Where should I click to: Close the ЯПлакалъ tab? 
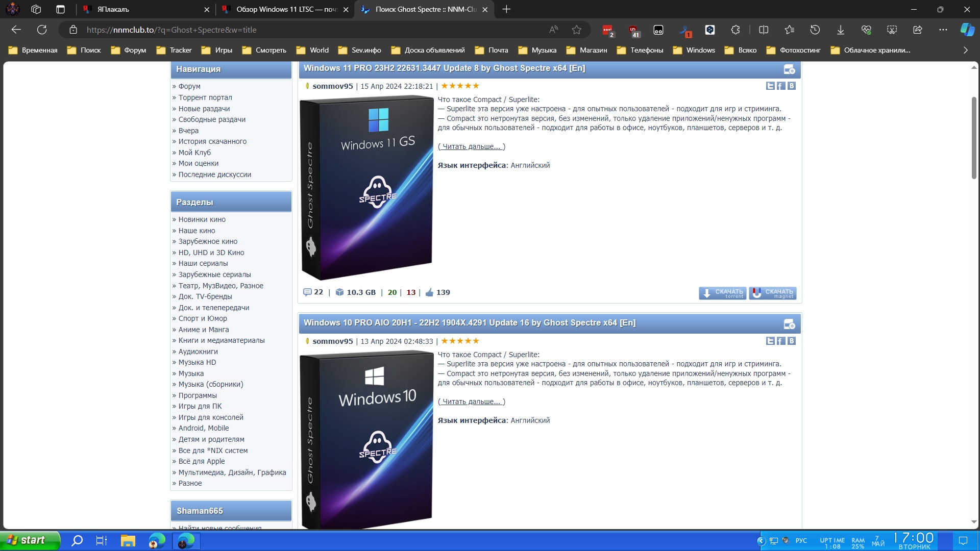pos(207,9)
